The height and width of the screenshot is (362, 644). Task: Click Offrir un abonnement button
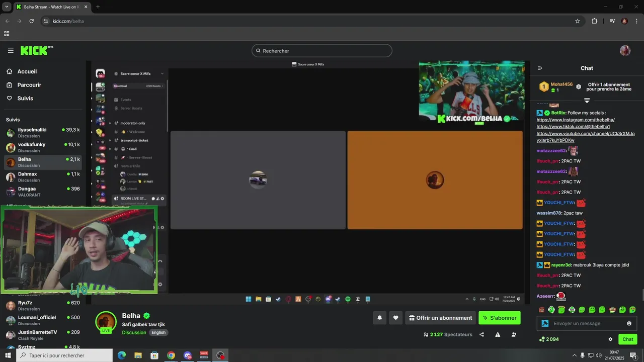pos(440,318)
